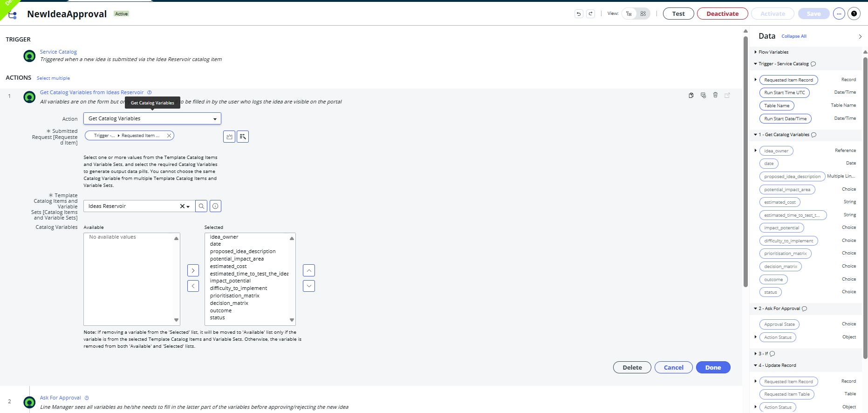Add an annotation comment to action 1
This screenshot has width=868, height=413.
coord(703,95)
